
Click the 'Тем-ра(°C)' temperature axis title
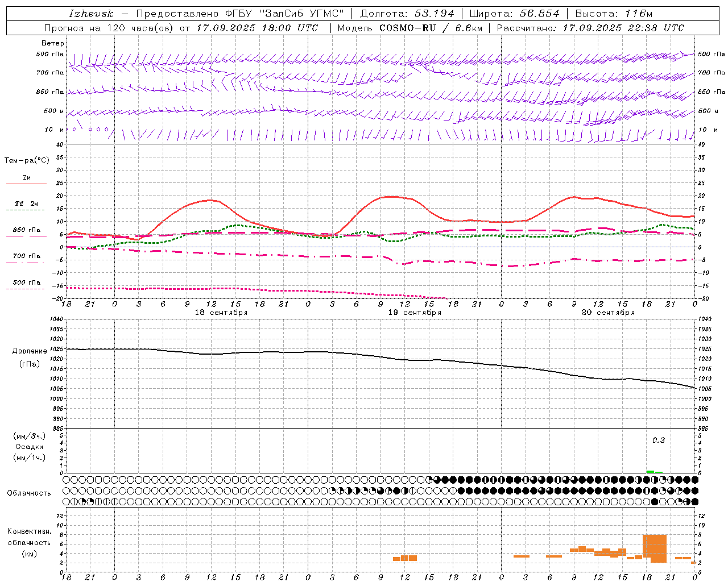(27, 161)
